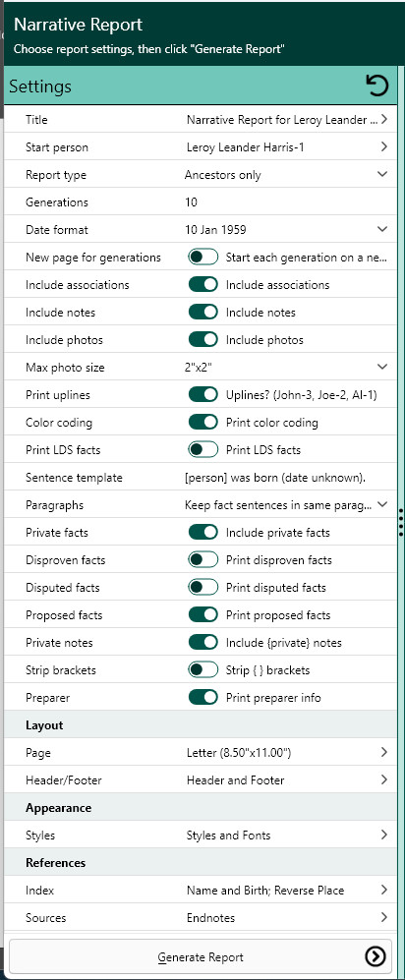Open the Report type dropdown

pyautogui.click(x=382, y=174)
